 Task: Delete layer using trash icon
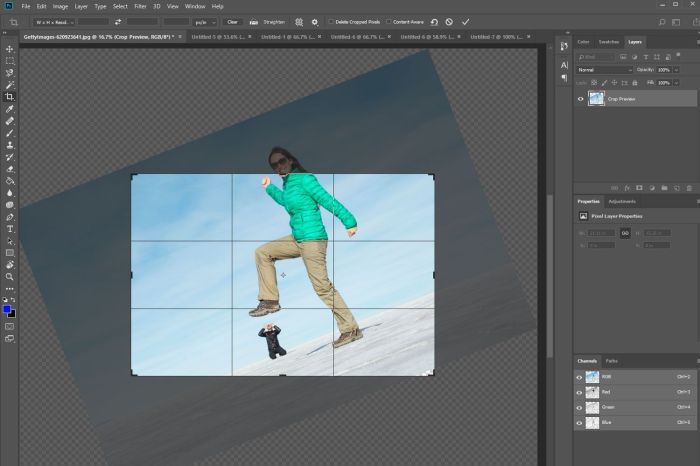pyautogui.click(x=689, y=188)
